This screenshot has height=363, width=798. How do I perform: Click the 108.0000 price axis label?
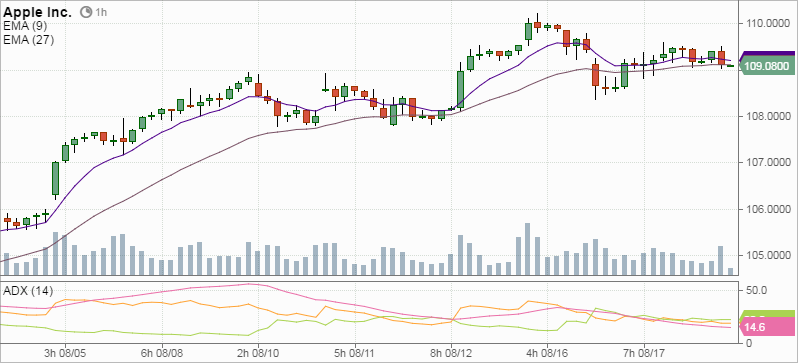[x=768, y=117]
